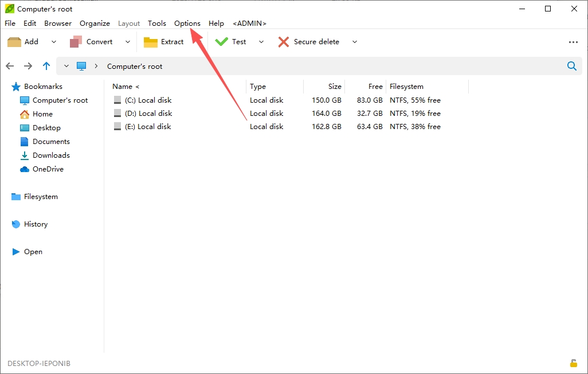
Task: Open the Secure delete dropdown arrow
Action: tap(354, 42)
